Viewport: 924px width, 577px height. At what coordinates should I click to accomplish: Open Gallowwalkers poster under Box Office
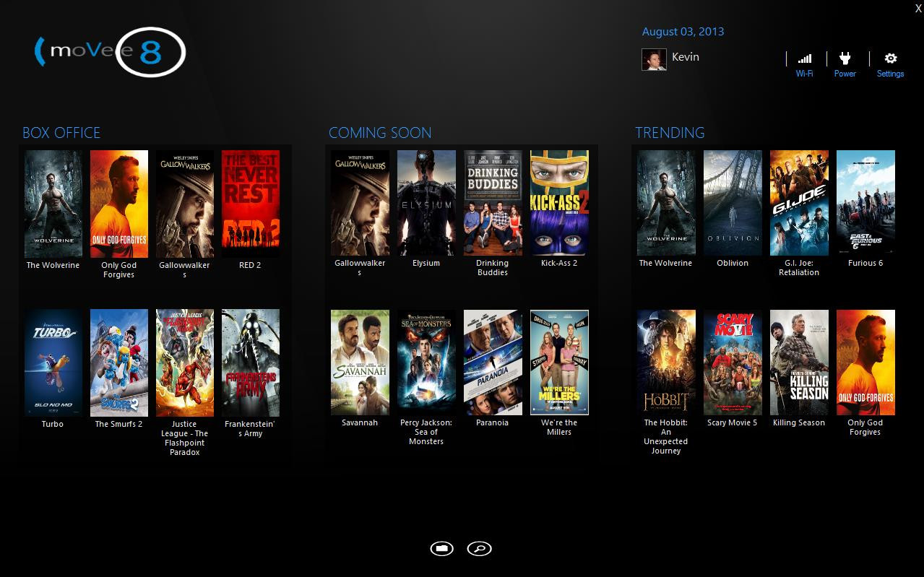(x=185, y=204)
